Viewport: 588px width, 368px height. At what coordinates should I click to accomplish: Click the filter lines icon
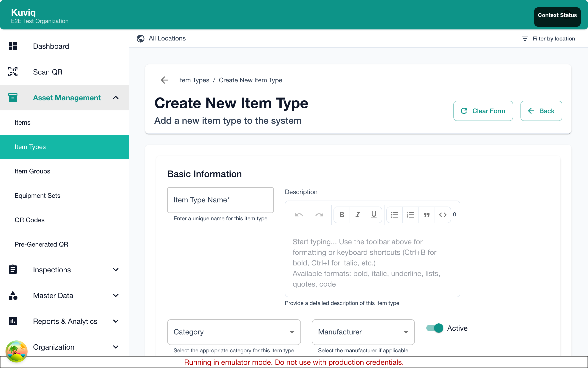click(x=525, y=39)
